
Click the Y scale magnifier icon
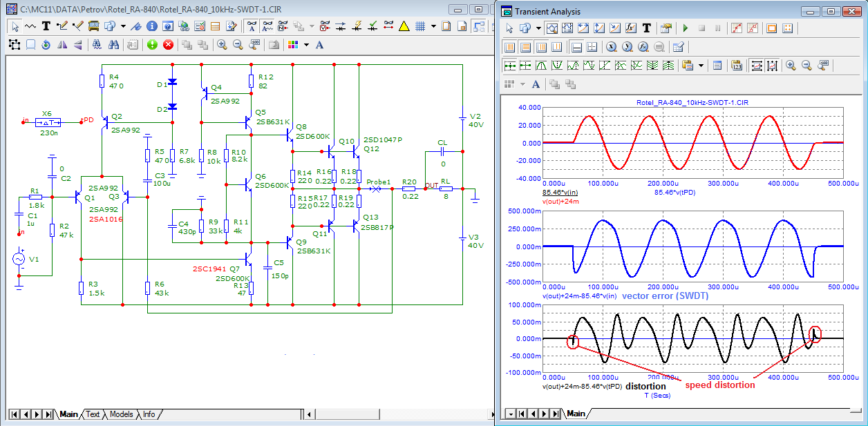coord(628,47)
